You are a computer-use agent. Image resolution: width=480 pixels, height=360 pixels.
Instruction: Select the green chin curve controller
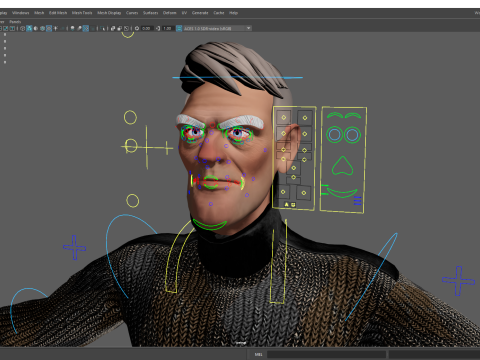[x=210, y=225]
